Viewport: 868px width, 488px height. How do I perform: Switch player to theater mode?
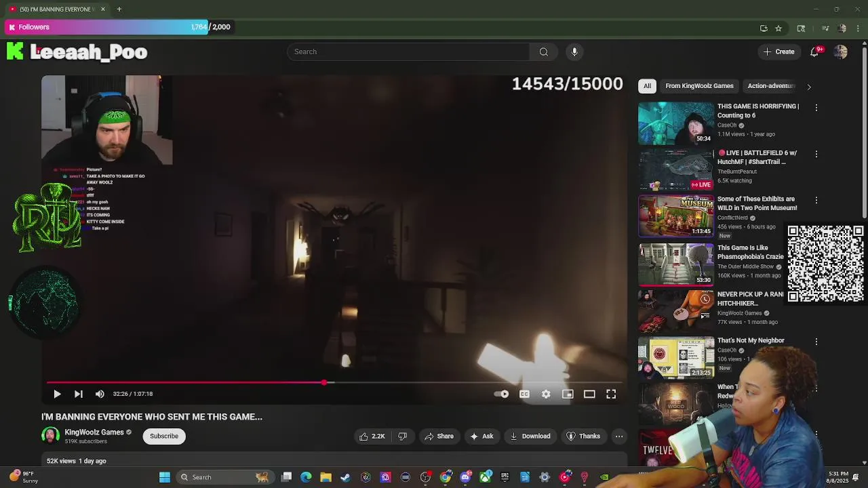pyautogui.click(x=589, y=394)
